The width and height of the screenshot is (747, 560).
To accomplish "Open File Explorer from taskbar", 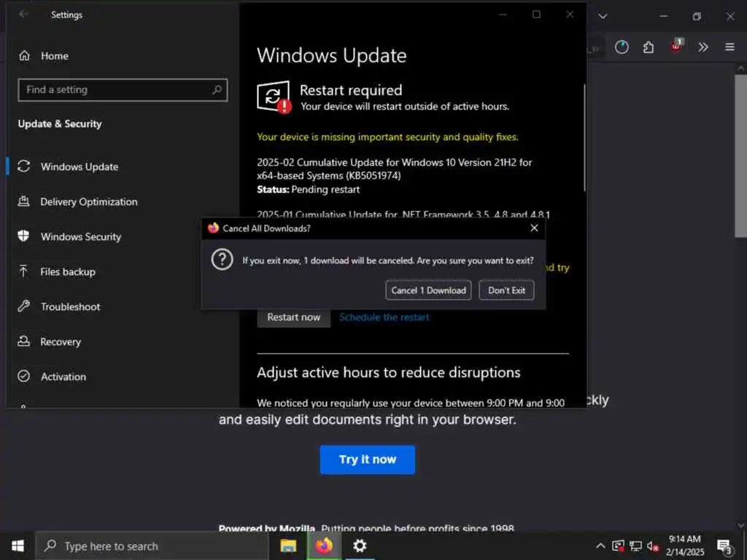I will click(287, 546).
